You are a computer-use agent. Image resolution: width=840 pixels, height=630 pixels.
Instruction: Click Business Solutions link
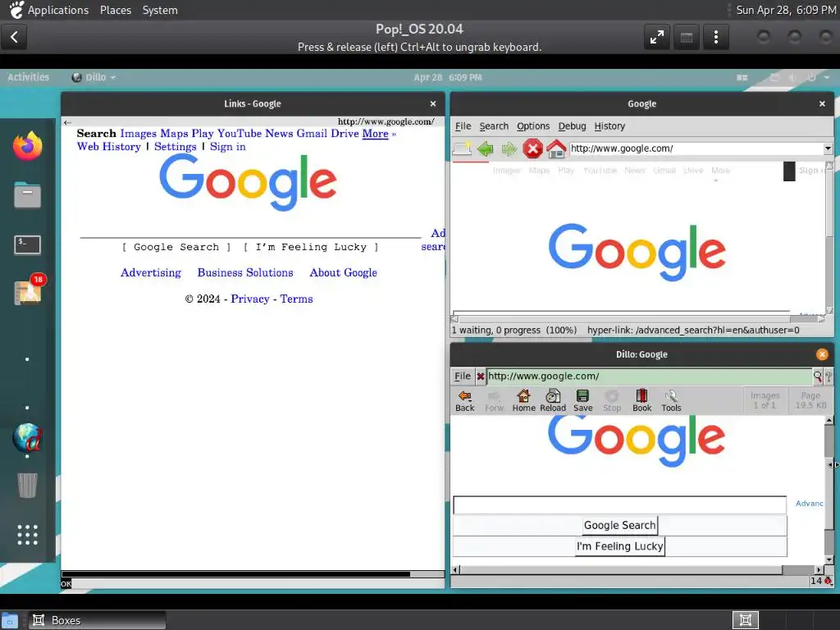click(245, 272)
